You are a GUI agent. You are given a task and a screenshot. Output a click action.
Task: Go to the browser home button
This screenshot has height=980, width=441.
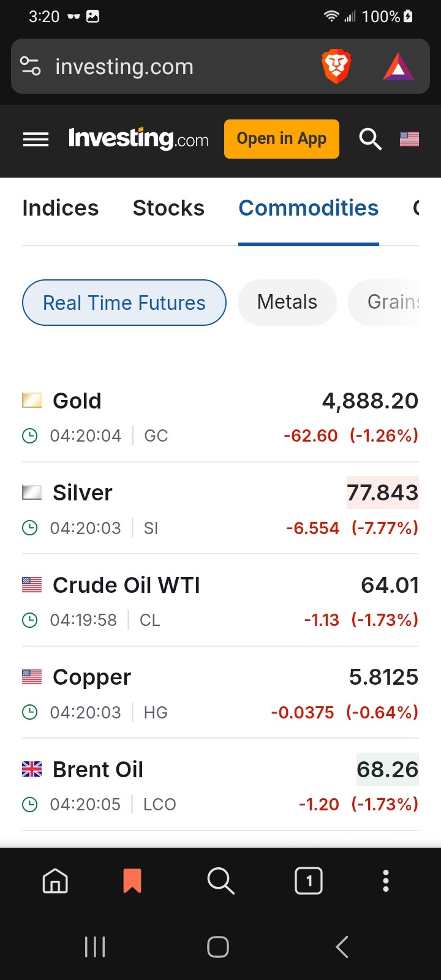55,881
